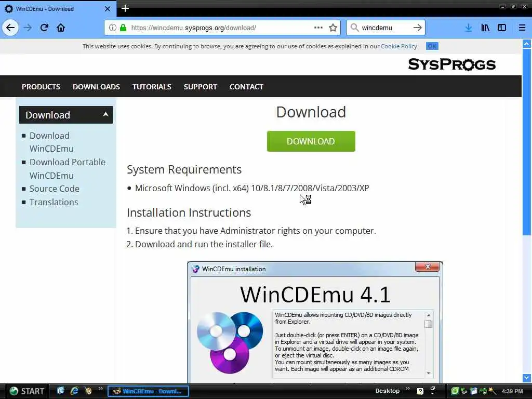The image size is (532, 399).
Task: Collapse the Download sidebar section arrow
Action: pyautogui.click(x=105, y=114)
